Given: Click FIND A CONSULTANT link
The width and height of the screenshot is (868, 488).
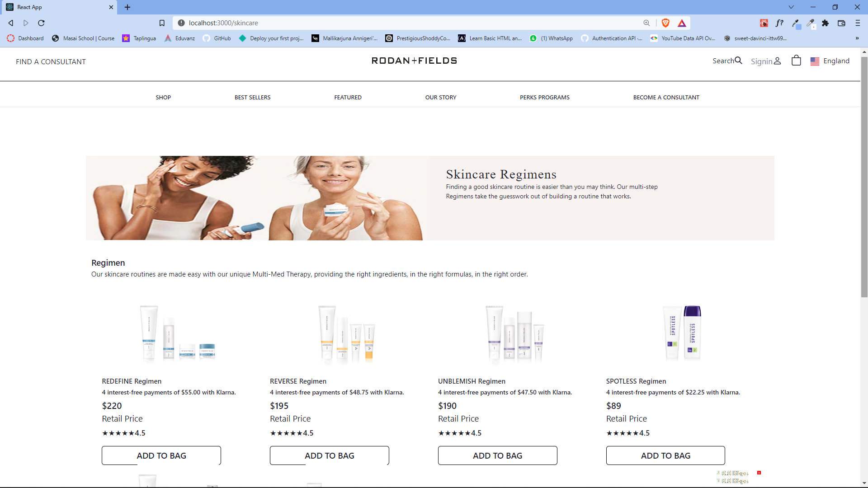Looking at the screenshot, I should [51, 61].
